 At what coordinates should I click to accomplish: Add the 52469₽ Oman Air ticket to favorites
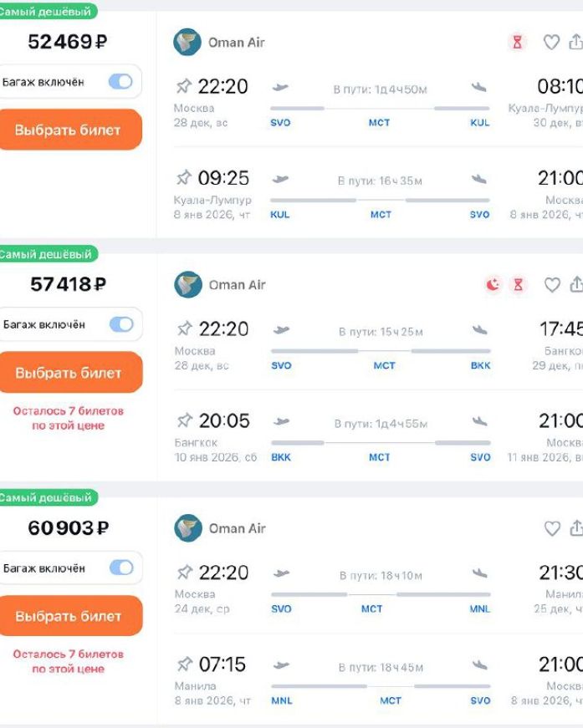551,43
